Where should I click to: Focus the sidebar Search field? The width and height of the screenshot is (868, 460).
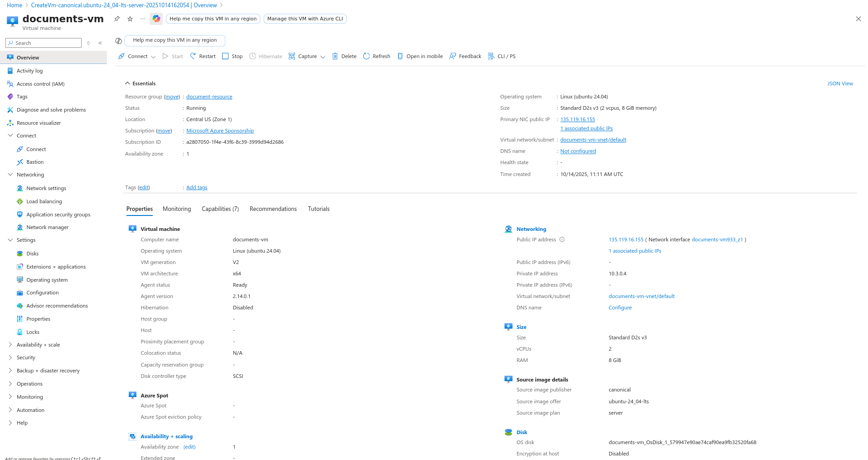point(44,43)
